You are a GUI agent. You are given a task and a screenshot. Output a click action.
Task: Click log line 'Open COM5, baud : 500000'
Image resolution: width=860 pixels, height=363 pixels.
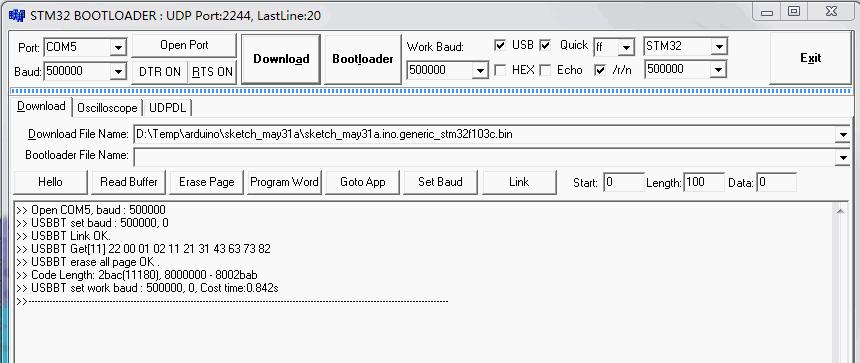[x=90, y=210]
